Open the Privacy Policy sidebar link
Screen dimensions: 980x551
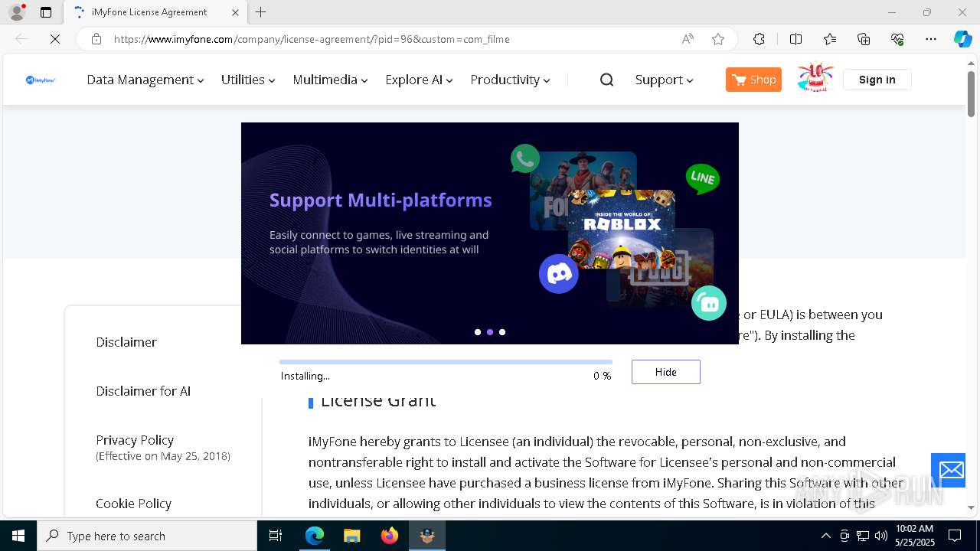[x=135, y=440]
